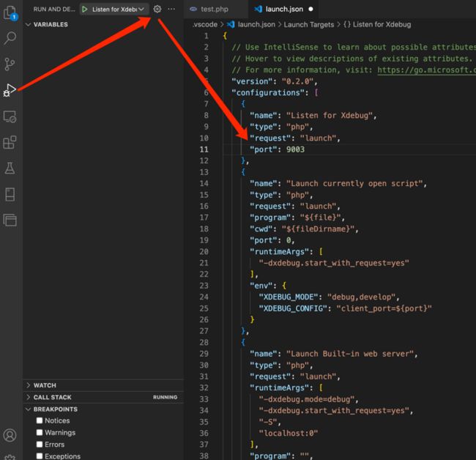Image resolution: width=476 pixels, height=460 pixels.
Task: Start debugging with green play button
Action: click(x=85, y=9)
